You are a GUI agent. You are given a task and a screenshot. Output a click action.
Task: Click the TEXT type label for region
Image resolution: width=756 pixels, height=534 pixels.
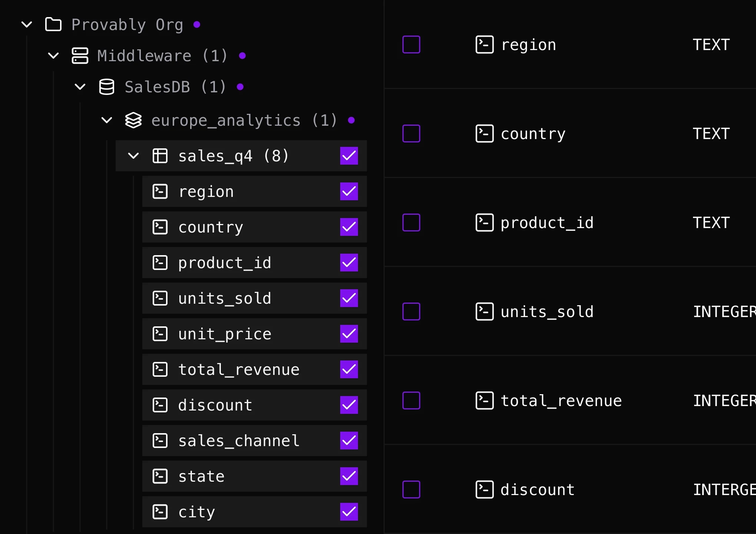(711, 44)
